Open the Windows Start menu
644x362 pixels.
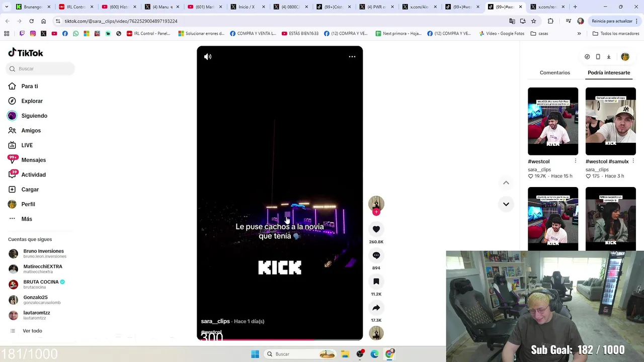pos(255,354)
